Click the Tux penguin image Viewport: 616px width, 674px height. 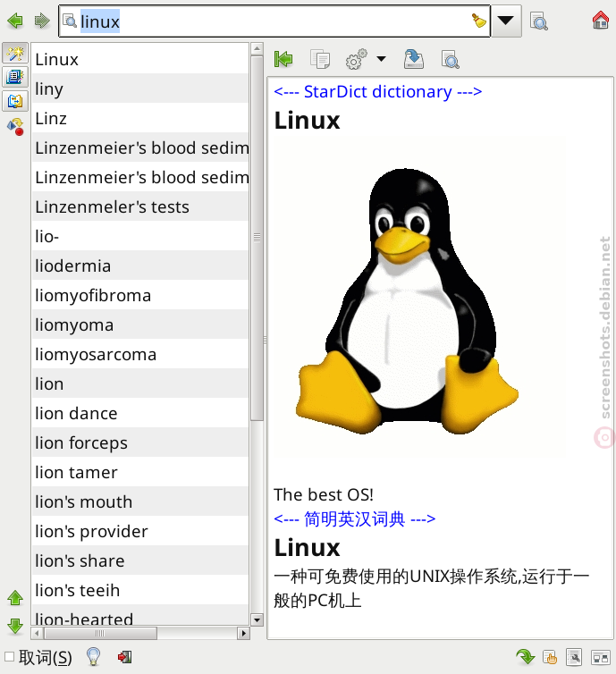coord(407,301)
